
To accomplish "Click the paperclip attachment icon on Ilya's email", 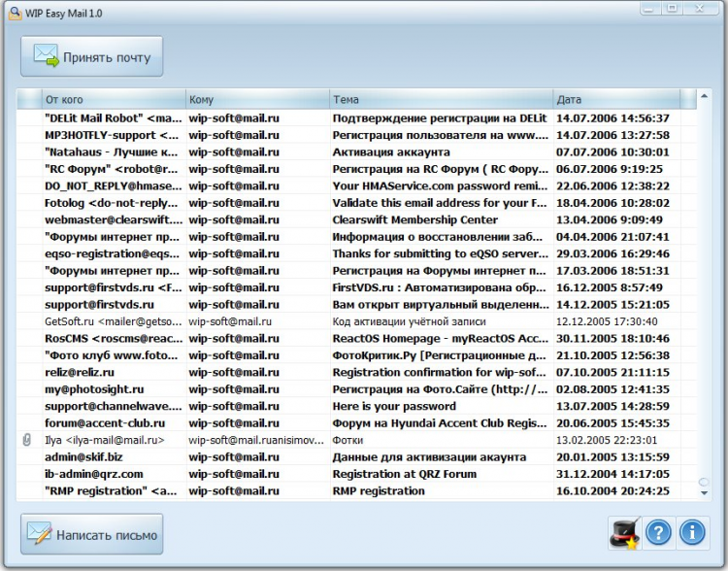I will pos(27,440).
